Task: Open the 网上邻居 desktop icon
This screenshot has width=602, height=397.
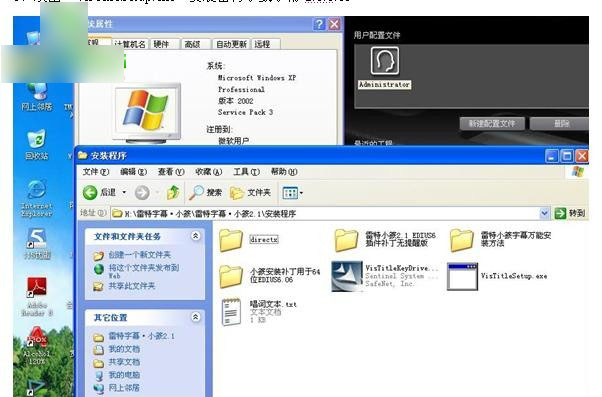Action: coord(37,92)
